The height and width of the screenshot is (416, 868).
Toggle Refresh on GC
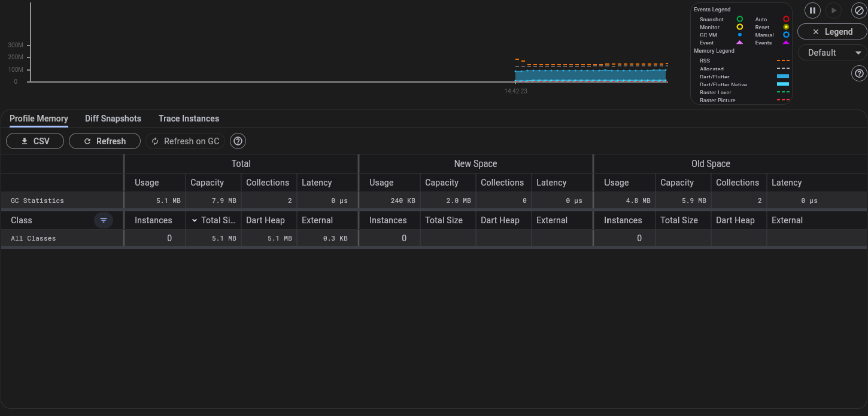coord(186,141)
